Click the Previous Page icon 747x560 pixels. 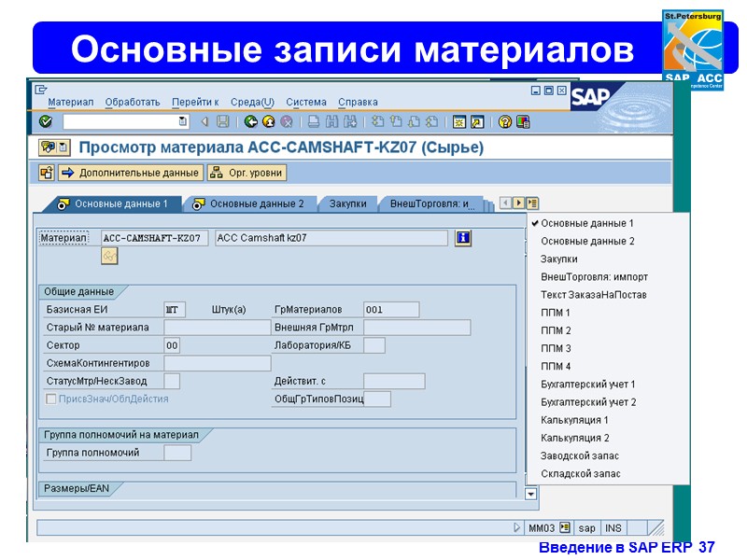pos(396,122)
